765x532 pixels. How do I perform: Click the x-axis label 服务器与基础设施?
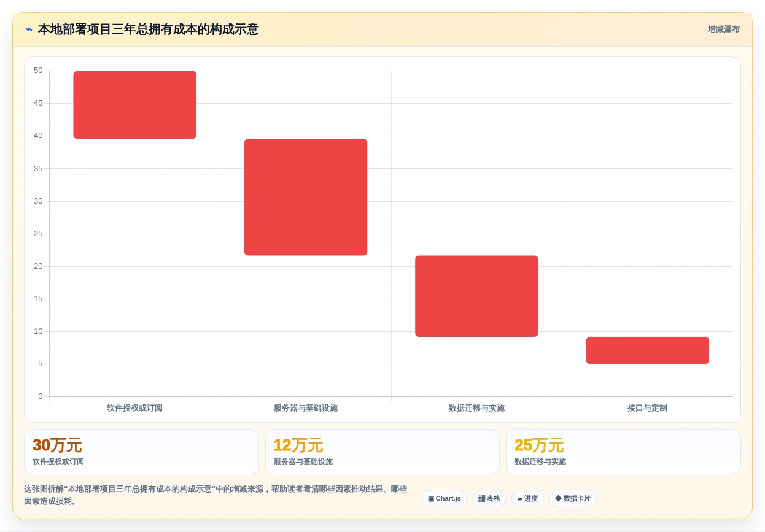click(306, 408)
